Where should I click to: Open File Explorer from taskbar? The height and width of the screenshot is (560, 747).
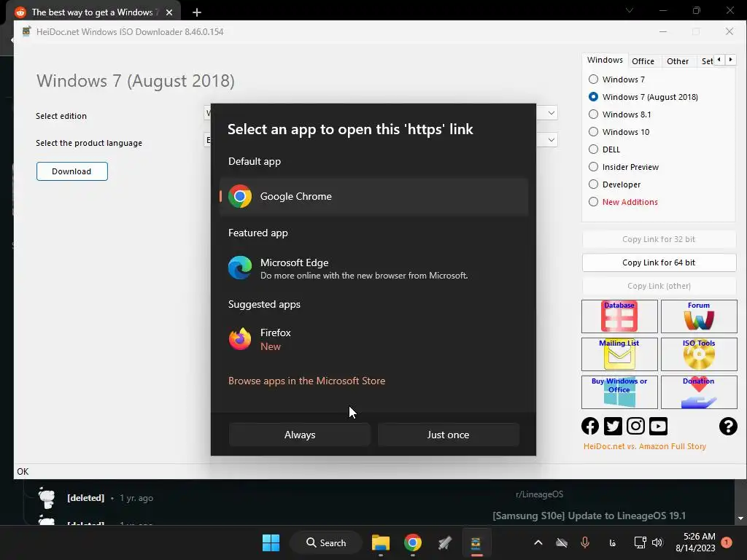381,542
